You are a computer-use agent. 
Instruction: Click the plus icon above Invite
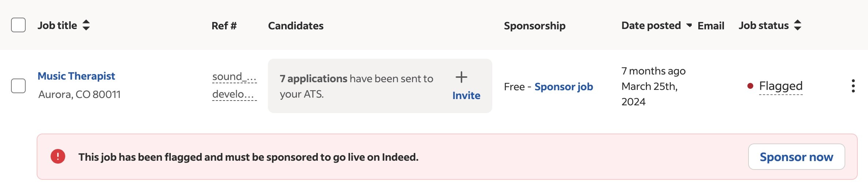pos(461,77)
